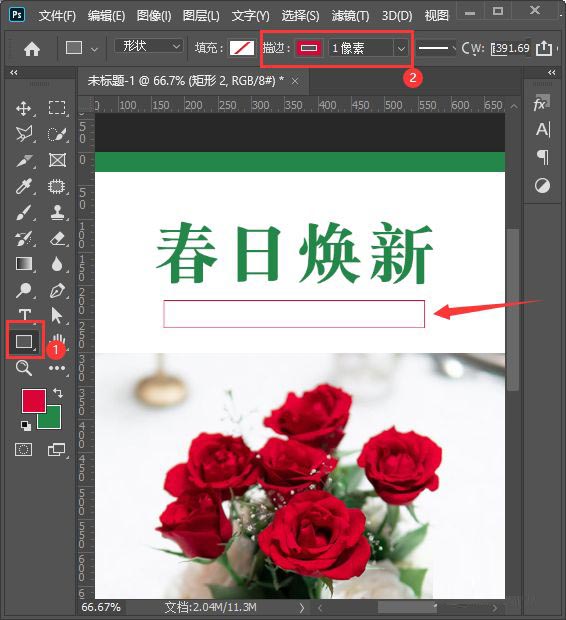This screenshot has height=620, width=566.
Task: Open the 编辑(E) menu
Action: (106, 16)
